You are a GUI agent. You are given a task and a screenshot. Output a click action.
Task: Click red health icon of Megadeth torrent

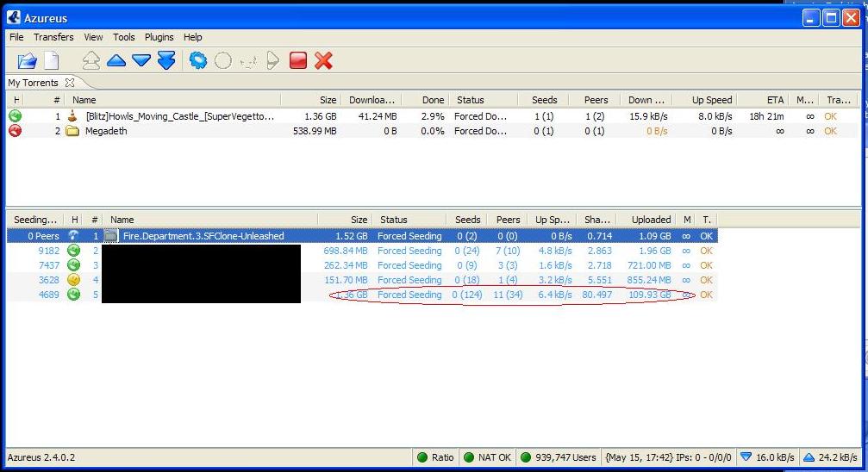15,131
